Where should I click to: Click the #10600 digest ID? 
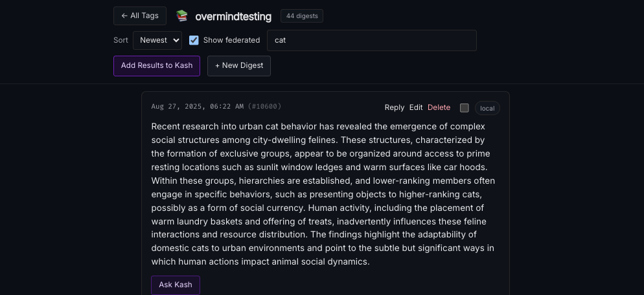[x=265, y=107]
